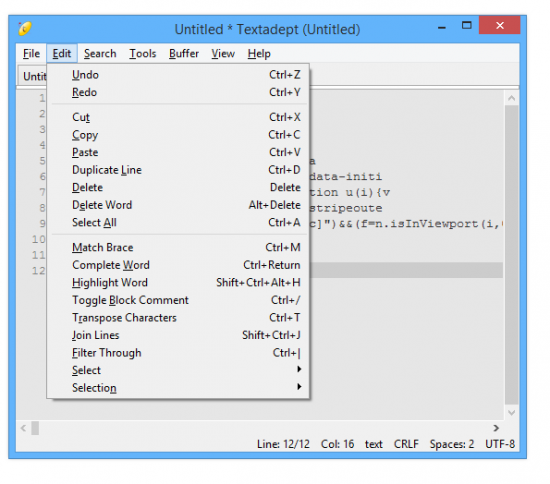Click the 'Spaces: 2' status entry

pos(452,444)
